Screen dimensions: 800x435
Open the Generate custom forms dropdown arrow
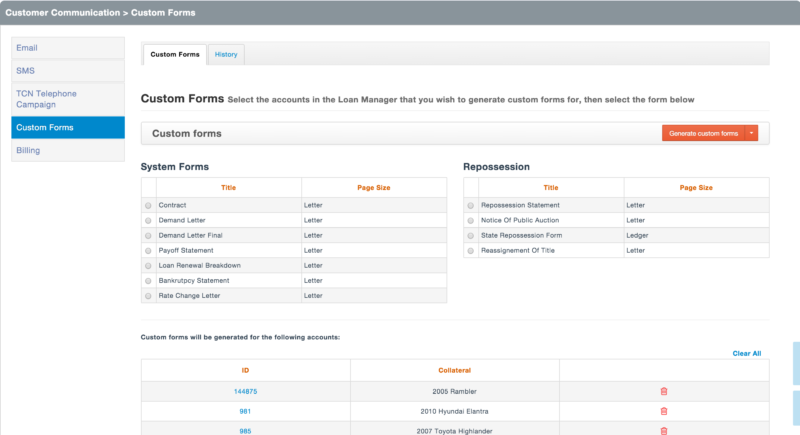pyautogui.click(x=752, y=133)
